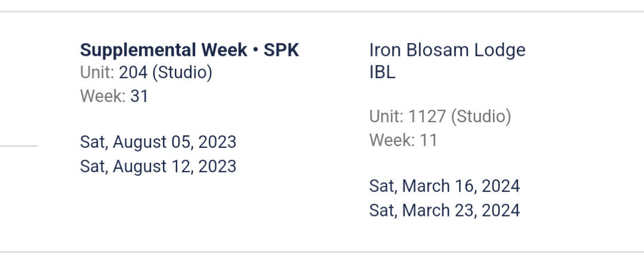
Task: Click the year 2023 in August 05 date
Action: tap(217, 143)
